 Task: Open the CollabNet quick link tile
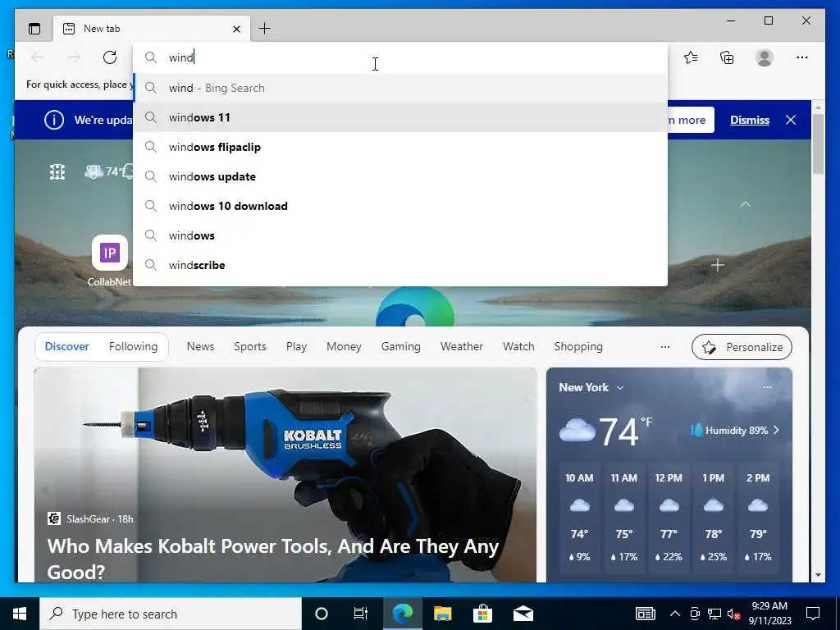109,260
